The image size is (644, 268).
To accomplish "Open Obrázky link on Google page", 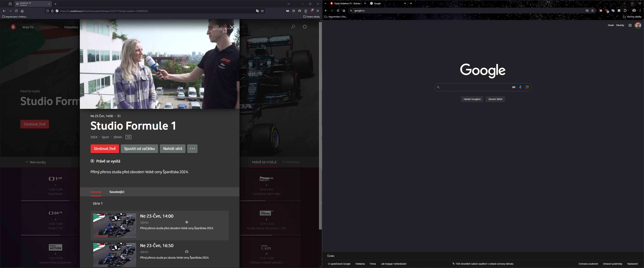I will coord(620,25).
